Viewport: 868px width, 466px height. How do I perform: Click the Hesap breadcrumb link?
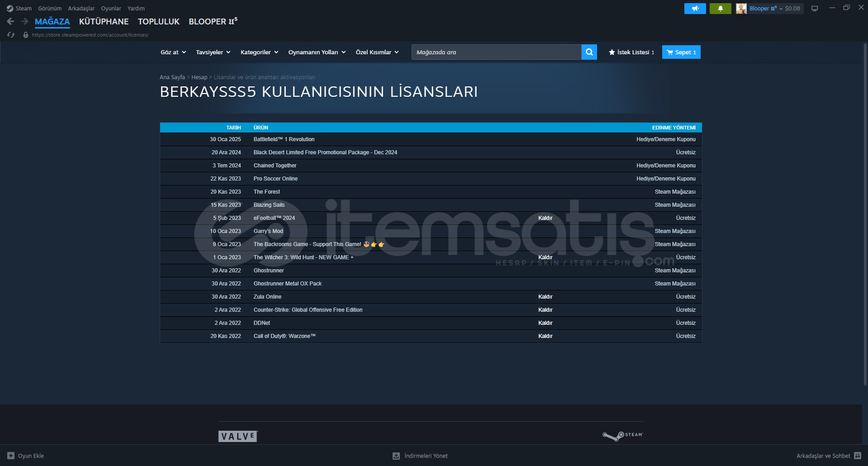[x=199, y=77]
